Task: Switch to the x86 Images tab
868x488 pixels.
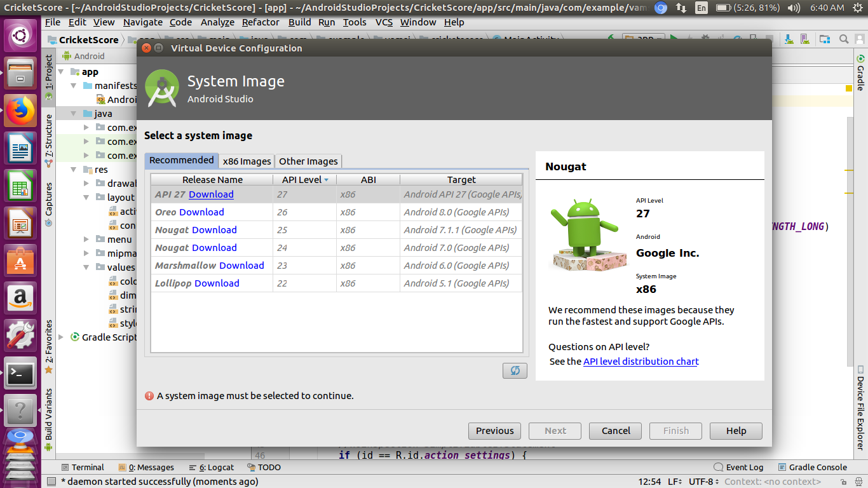Action: (x=247, y=161)
